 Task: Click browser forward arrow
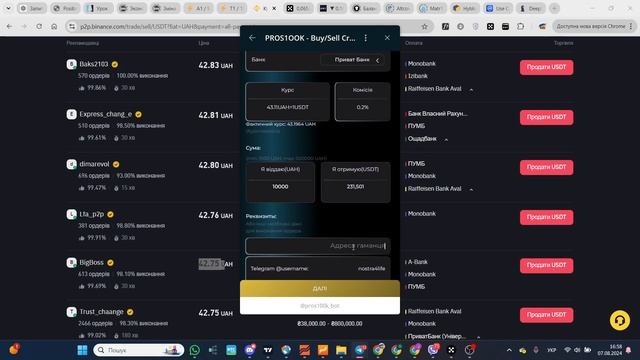pyautogui.click(x=24, y=26)
